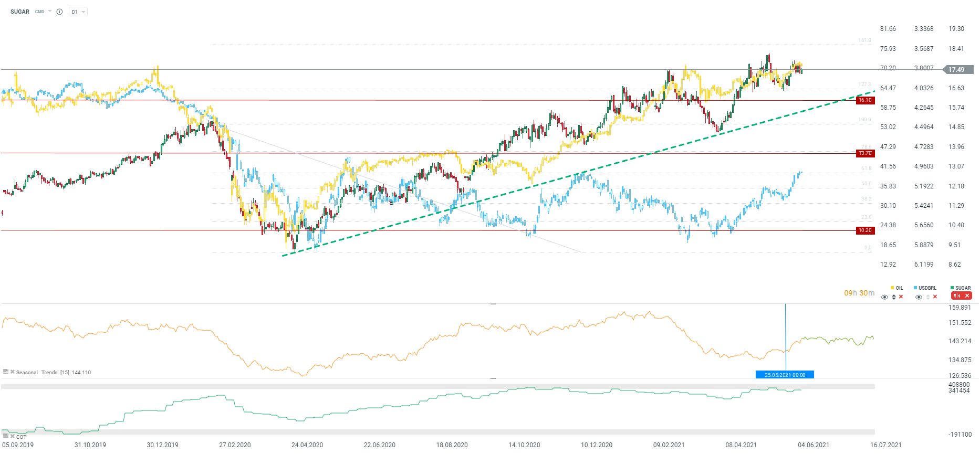
Task: Toggle visibility of the USDBRL overlay
Action: pos(919,297)
